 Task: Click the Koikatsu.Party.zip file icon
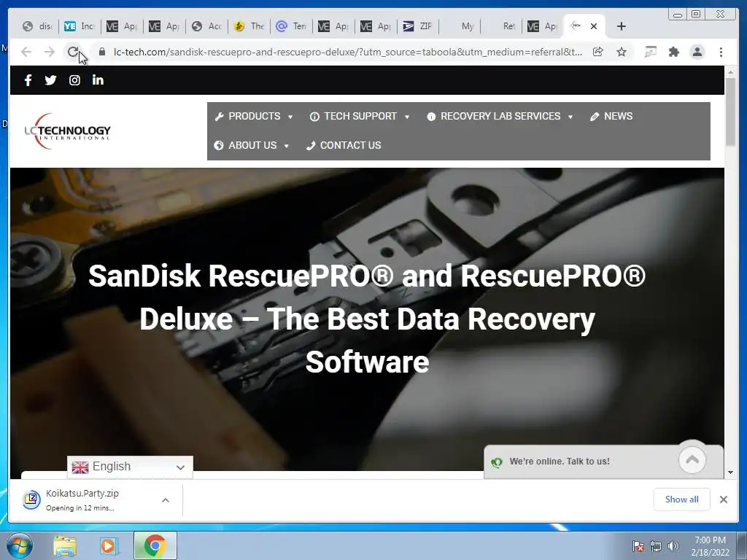tap(31, 499)
